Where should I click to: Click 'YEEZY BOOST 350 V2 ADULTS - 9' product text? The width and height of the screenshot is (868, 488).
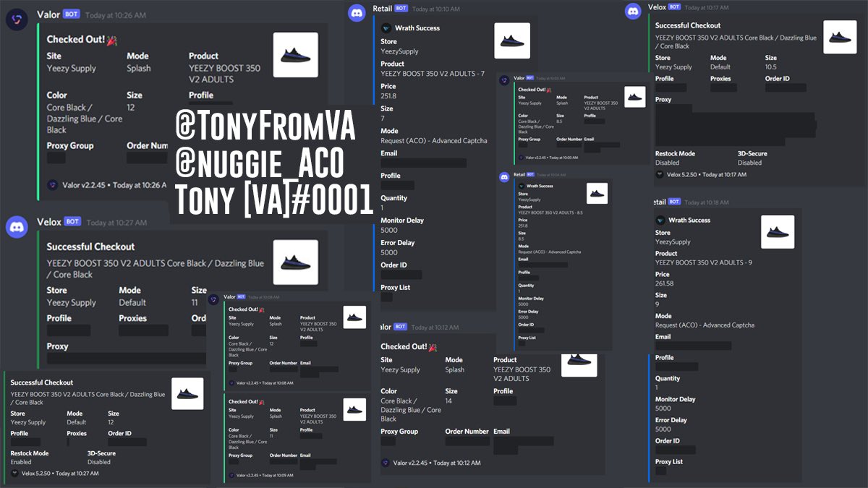click(x=704, y=262)
